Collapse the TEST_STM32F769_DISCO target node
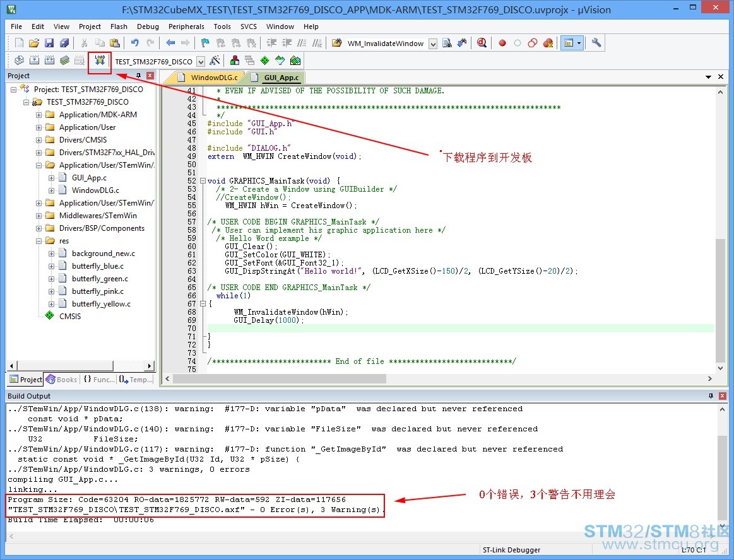 pos(27,102)
